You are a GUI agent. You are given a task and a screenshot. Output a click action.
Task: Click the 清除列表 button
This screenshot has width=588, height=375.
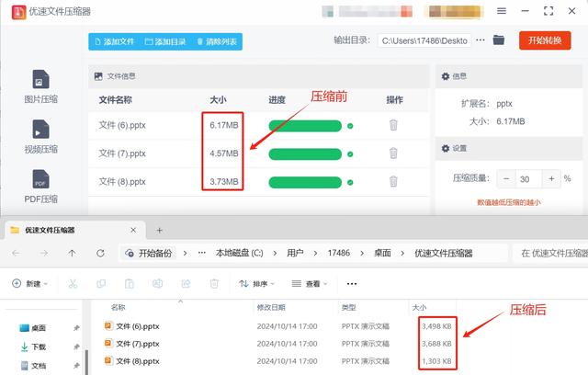217,41
